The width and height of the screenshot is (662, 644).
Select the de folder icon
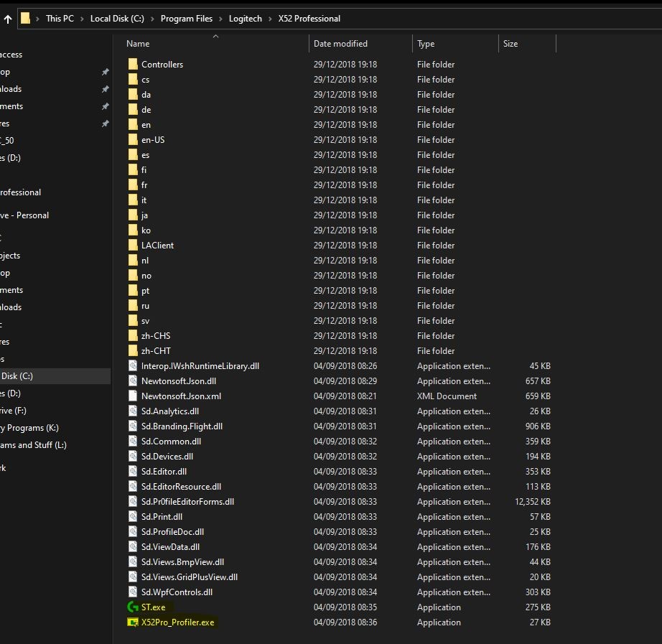pyautogui.click(x=133, y=109)
